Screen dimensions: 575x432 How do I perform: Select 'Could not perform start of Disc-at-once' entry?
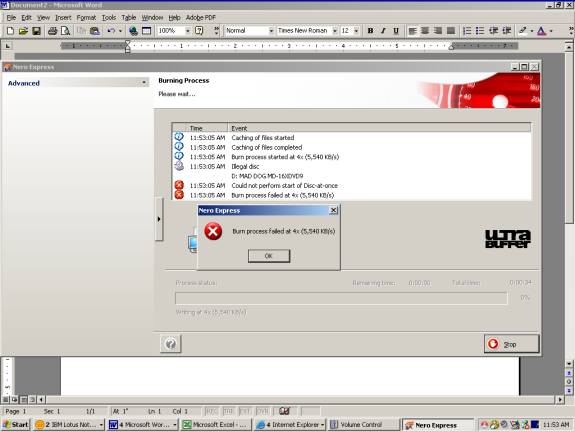351,186
